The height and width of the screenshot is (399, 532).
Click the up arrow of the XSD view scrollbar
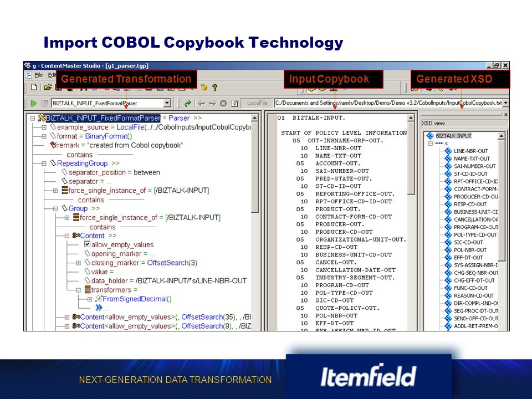tap(501, 136)
